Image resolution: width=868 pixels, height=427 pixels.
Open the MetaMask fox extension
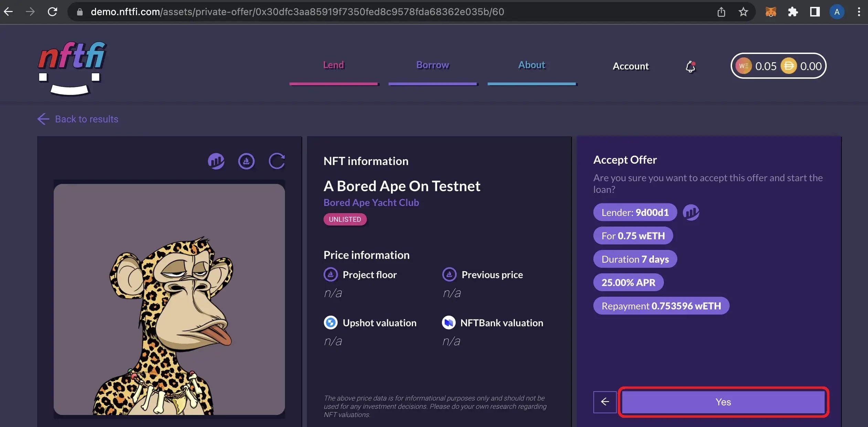pyautogui.click(x=771, y=12)
